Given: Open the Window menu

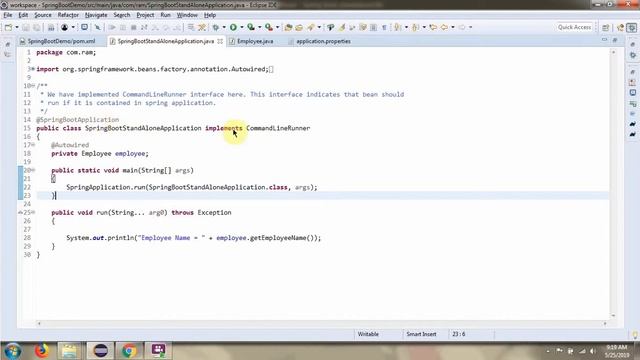Looking at the screenshot, I should pos(187,15).
